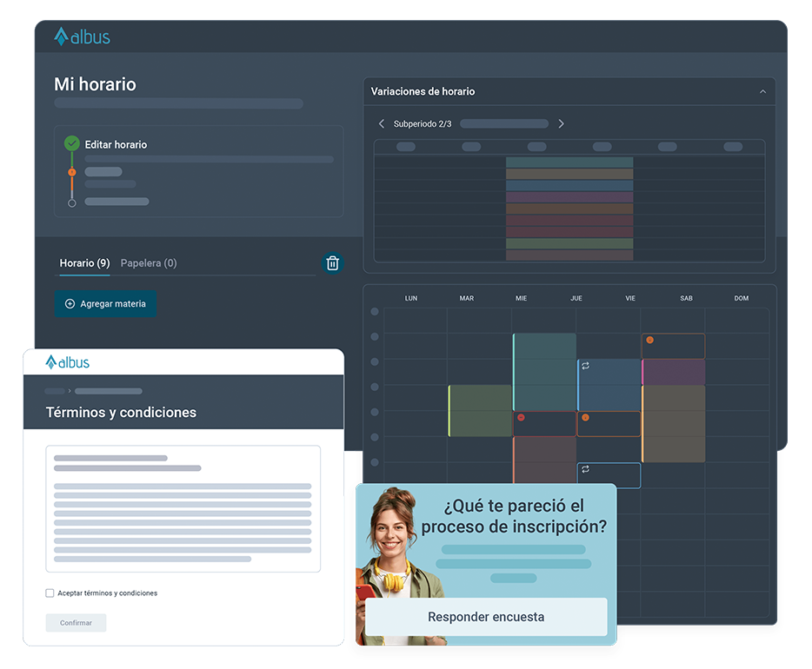Collapse the Variaciones de horario panel
This screenshot has height=669, width=812.
pos(762,91)
